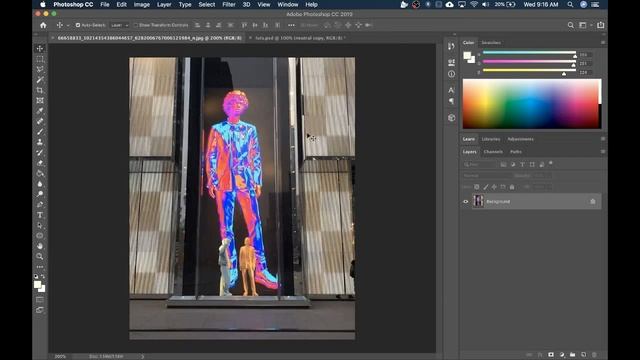
Task: Select the History Brush tool
Action: click(x=40, y=153)
